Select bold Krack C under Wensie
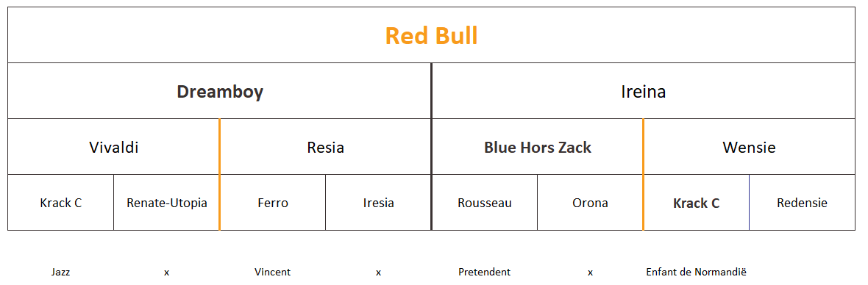Viewport: 868px width, 285px height. coord(697,203)
